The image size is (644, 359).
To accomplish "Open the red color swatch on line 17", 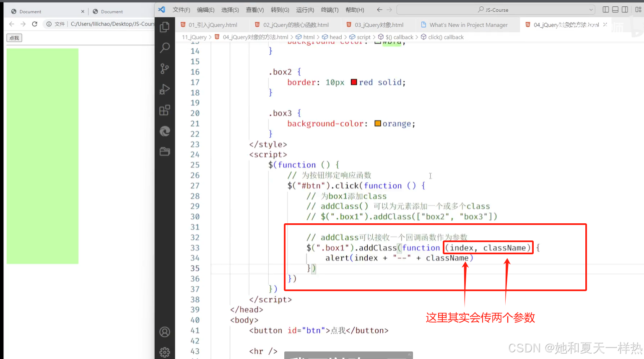I will click(354, 82).
